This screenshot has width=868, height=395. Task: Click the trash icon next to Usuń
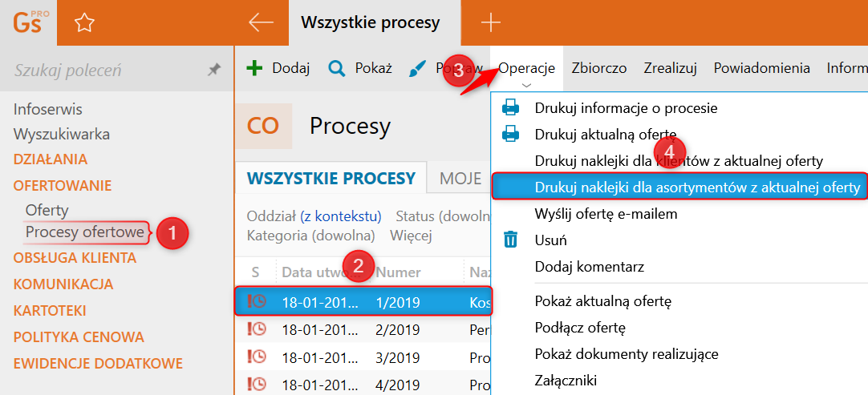tap(510, 240)
